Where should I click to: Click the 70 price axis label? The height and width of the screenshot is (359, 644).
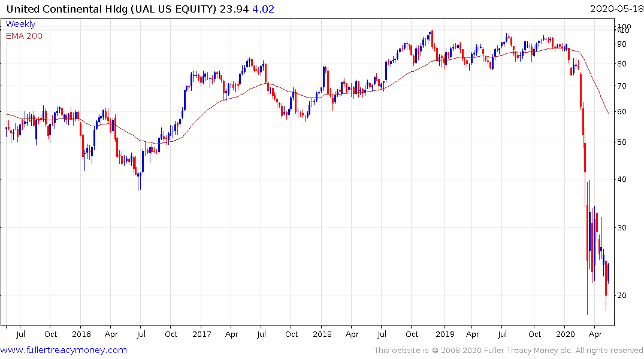pos(621,86)
